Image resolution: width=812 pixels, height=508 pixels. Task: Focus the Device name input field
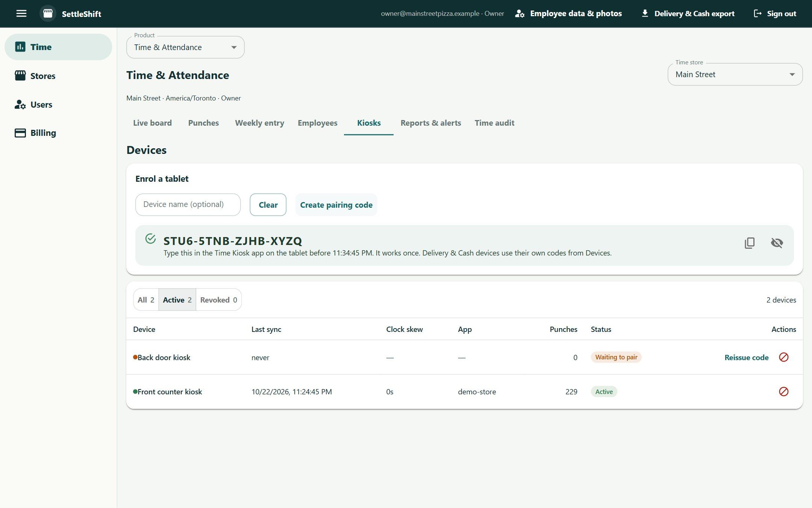click(x=188, y=204)
